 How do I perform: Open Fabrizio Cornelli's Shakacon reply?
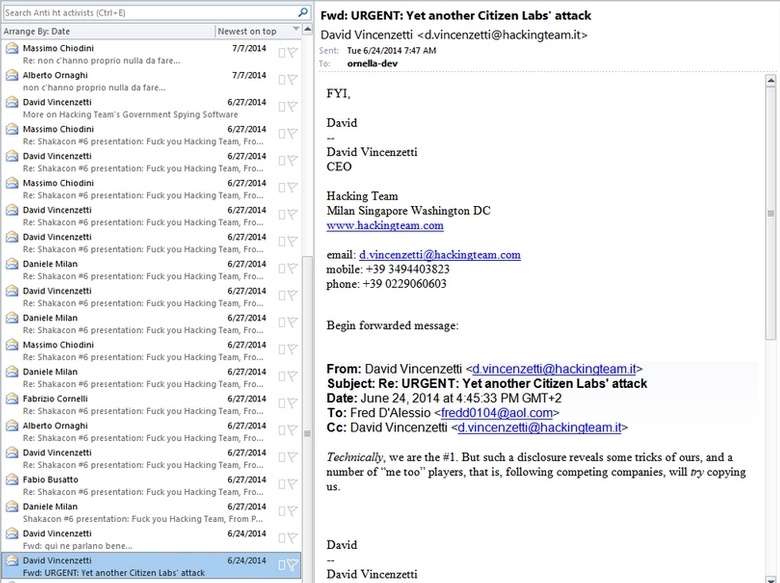pos(151,404)
